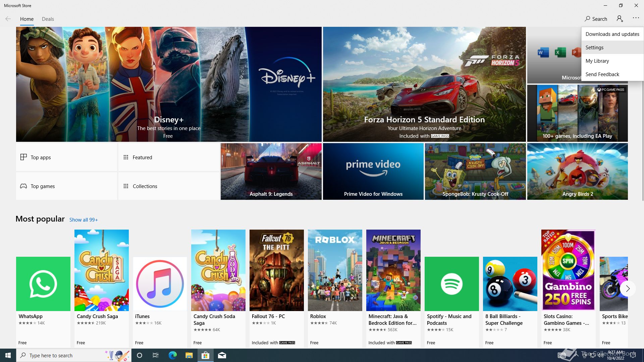Open Forza Horizon 5 Standard Edition banner
The width and height of the screenshot is (644, 362).
[x=424, y=84]
